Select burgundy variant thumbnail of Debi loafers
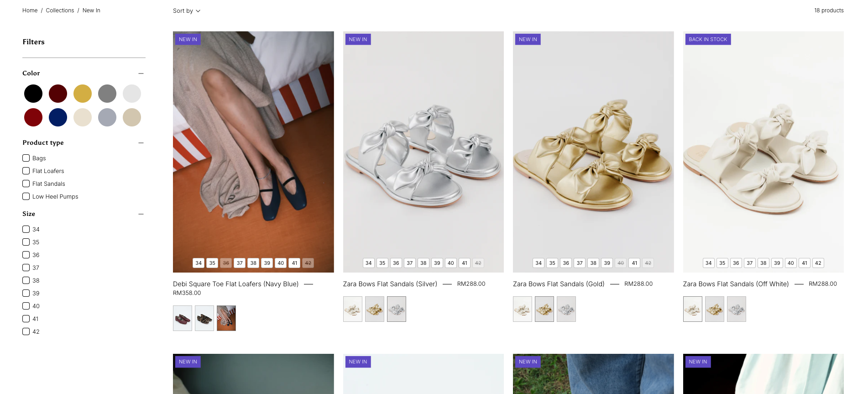The height and width of the screenshot is (394, 868). [183, 318]
